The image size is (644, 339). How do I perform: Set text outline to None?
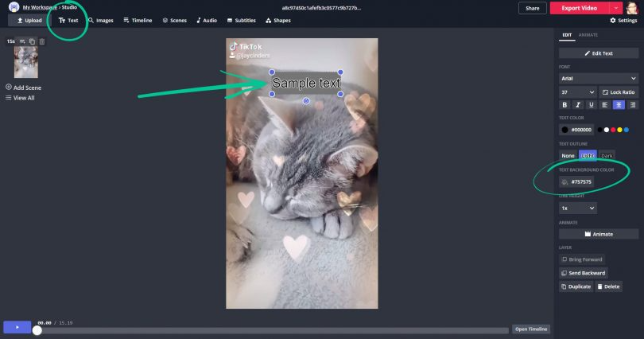click(568, 155)
